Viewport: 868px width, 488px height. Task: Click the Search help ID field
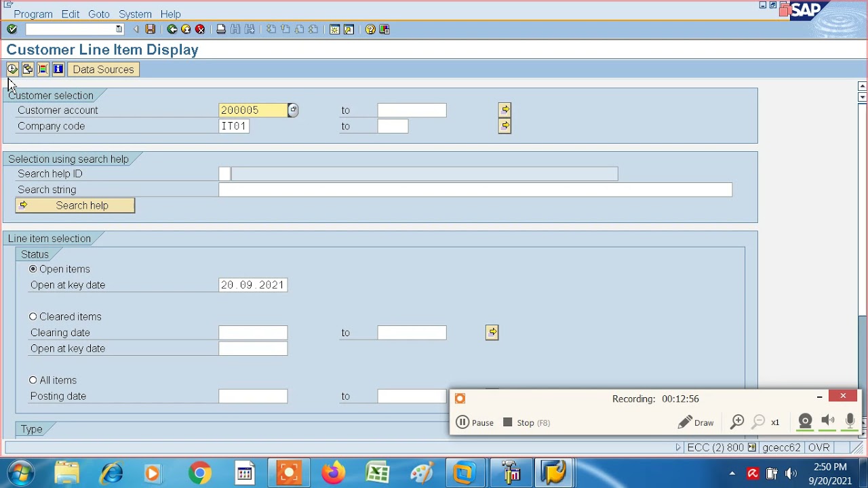coord(224,174)
